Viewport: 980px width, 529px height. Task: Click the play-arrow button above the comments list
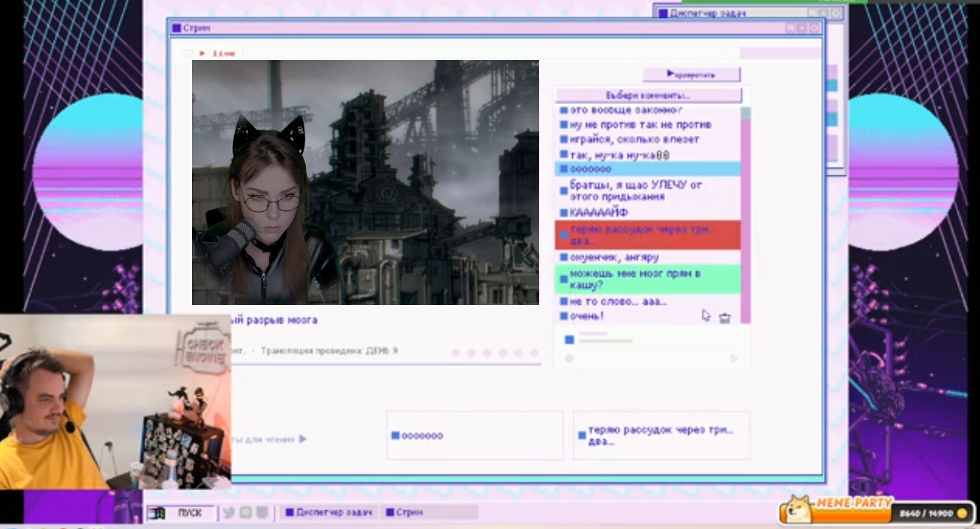click(x=691, y=74)
